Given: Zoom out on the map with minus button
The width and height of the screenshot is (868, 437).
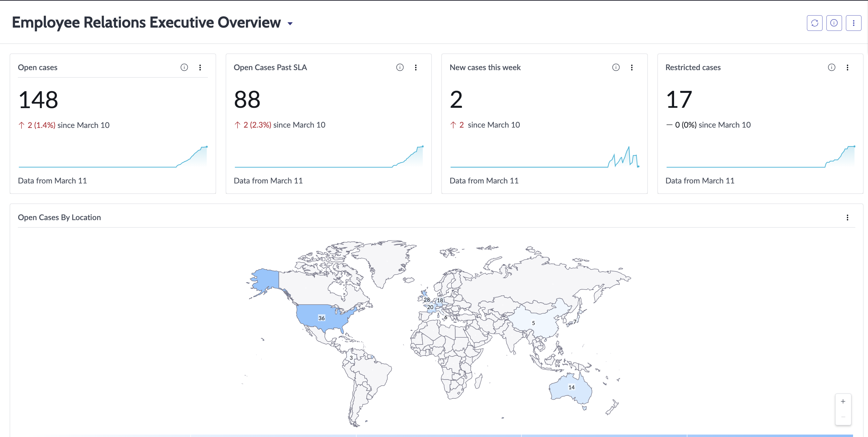Looking at the screenshot, I should pyautogui.click(x=843, y=417).
